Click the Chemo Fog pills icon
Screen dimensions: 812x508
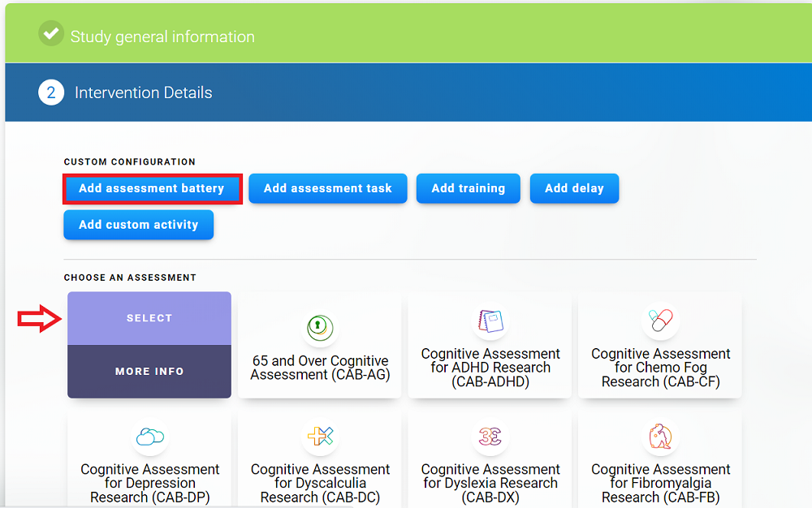[x=660, y=321]
